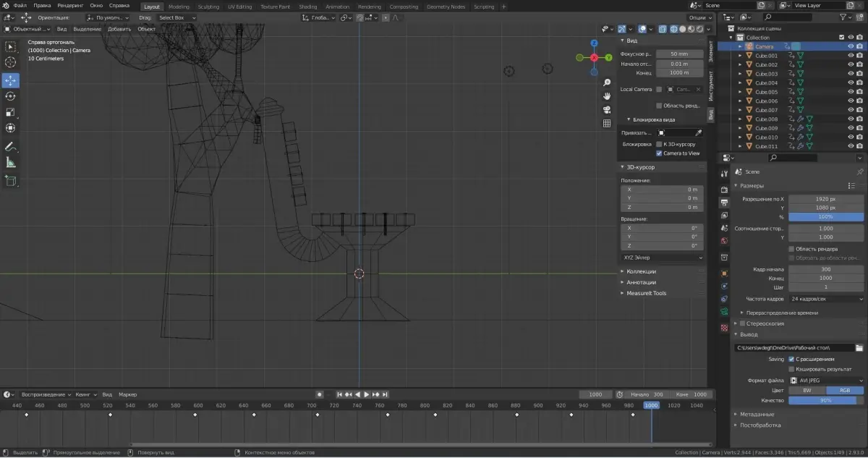Open the Output properties tab icon

(724, 203)
